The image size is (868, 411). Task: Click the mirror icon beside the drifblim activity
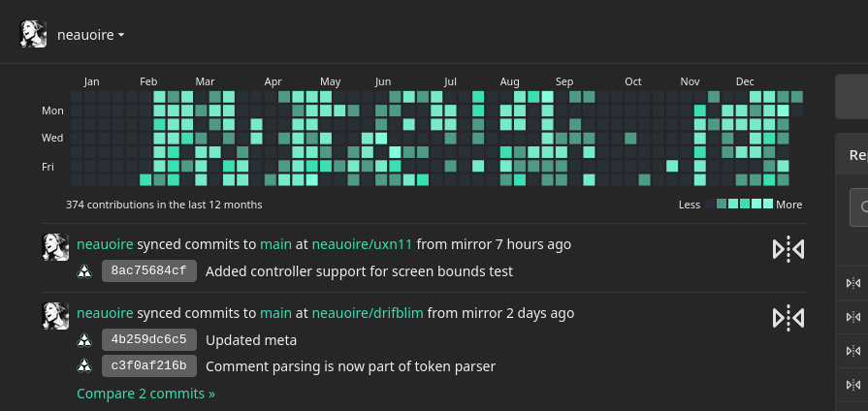pyautogui.click(x=788, y=319)
